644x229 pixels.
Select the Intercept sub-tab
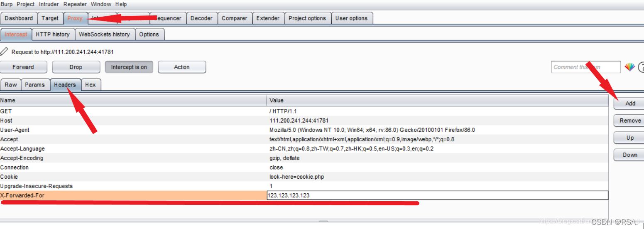[16, 34]
